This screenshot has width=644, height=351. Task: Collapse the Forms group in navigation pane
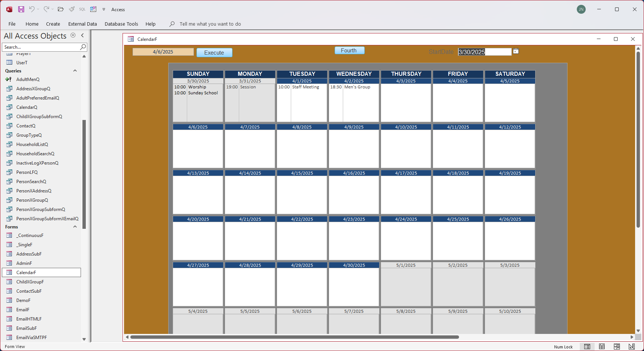pos(75,227)
